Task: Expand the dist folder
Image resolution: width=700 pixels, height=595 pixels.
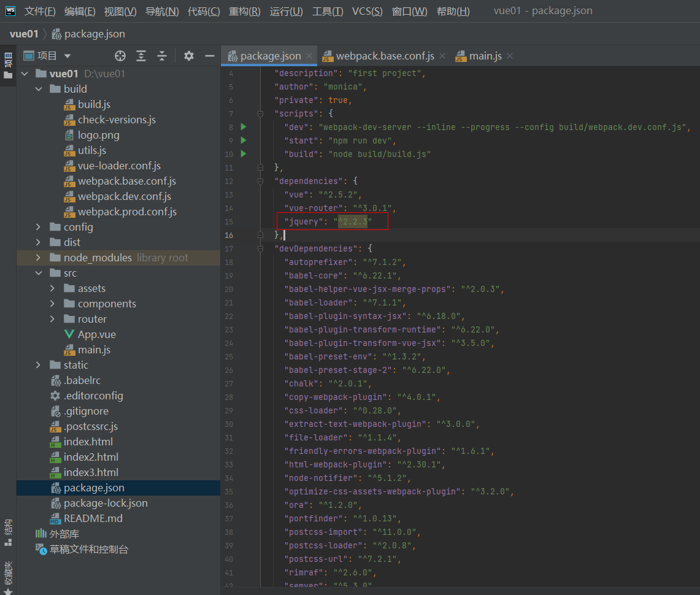Action: point(39,242)
